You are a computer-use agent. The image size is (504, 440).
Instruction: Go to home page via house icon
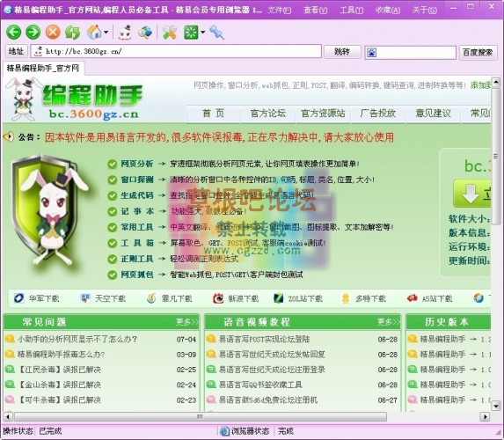tap(94, 33)
